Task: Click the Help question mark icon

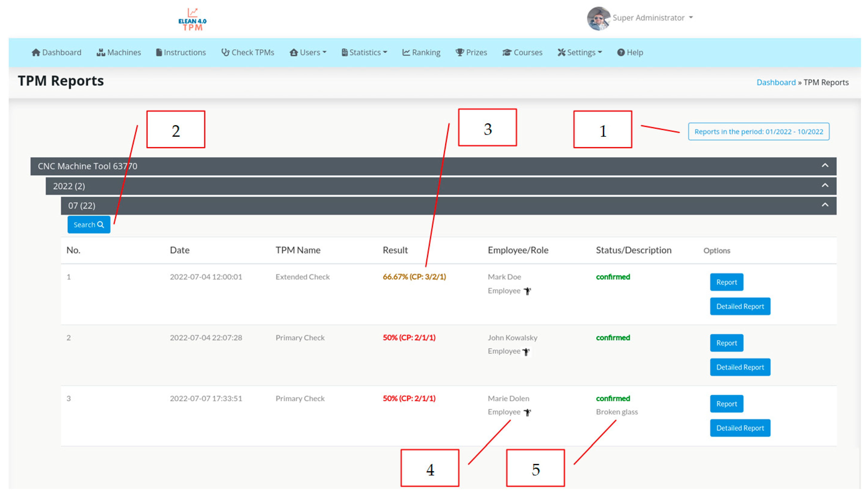Action: click(621, 52)
